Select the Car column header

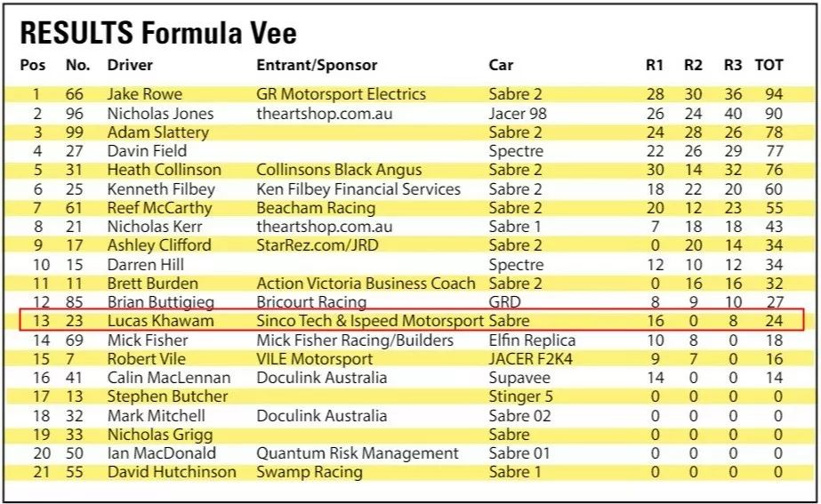pos(501,65)
